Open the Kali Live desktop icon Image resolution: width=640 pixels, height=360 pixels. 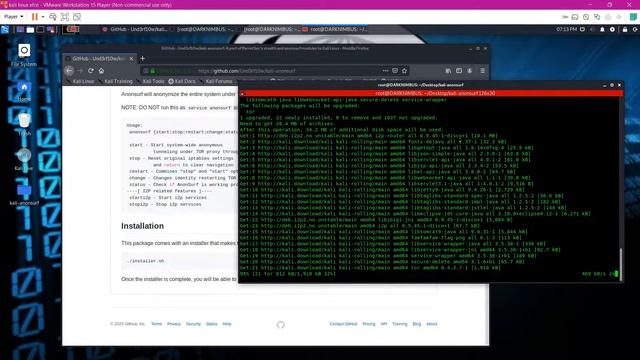24,159
